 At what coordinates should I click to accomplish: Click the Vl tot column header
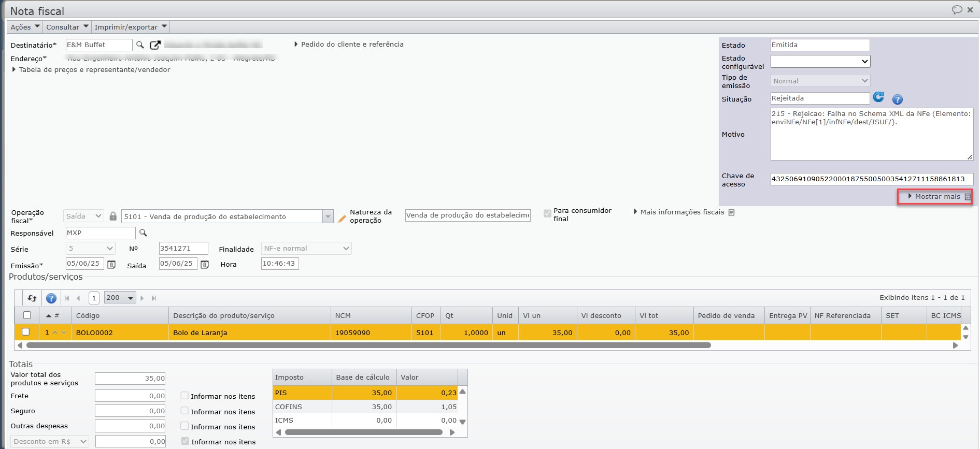664,315
